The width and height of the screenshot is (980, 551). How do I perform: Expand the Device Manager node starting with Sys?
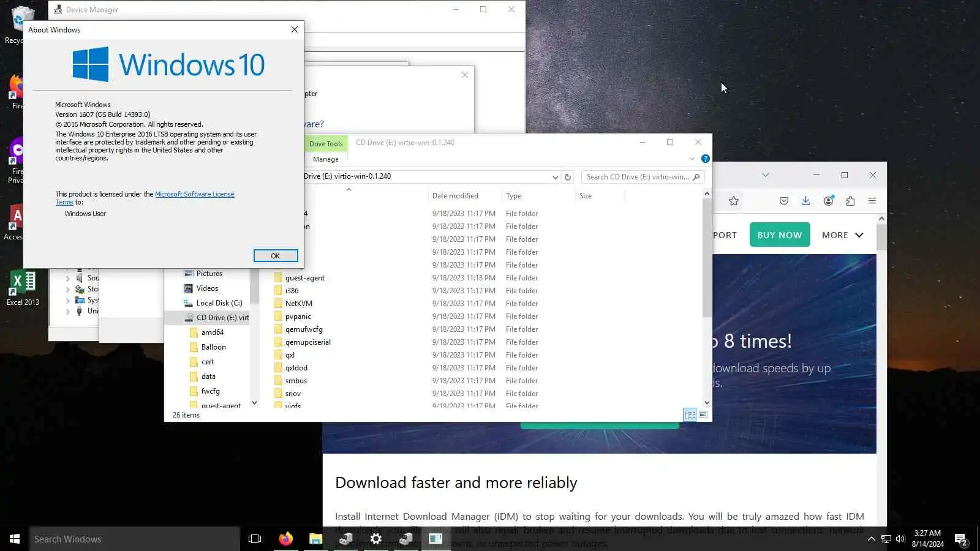(67, 301)
